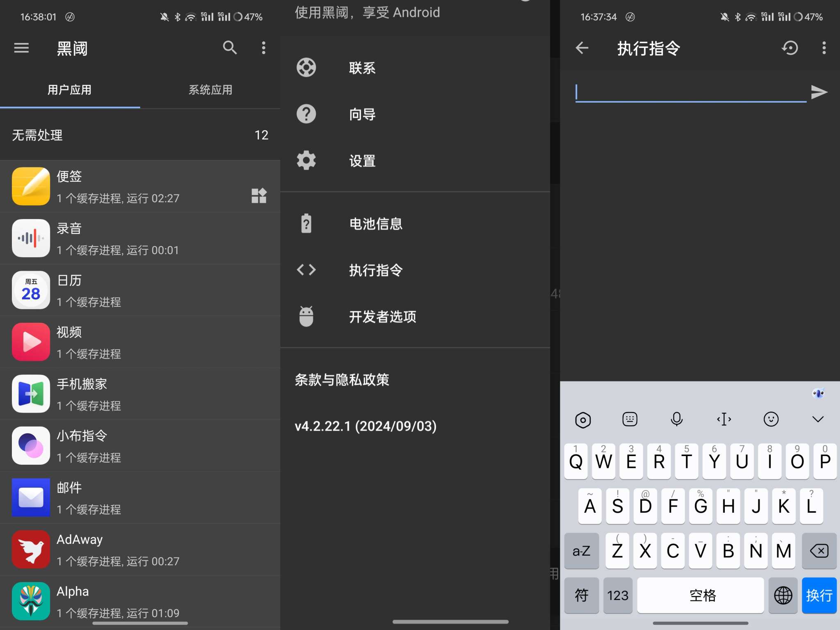The height and width of the screenshot is (630, 840).
Task: Focus the command input field
Action: point(691,92)
